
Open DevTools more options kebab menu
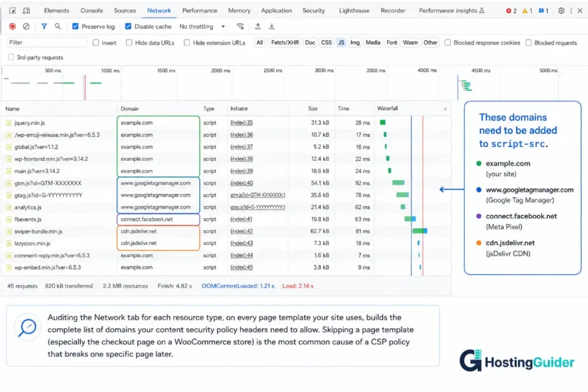pyautogui.click(x=571, y=10)
